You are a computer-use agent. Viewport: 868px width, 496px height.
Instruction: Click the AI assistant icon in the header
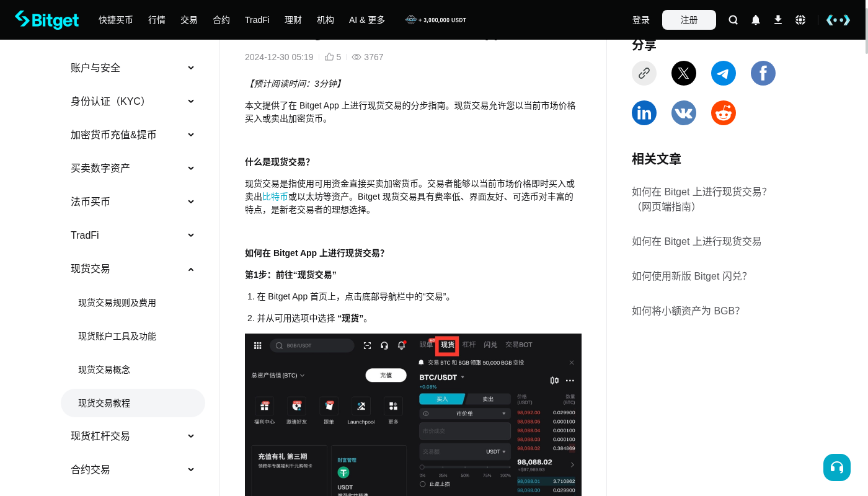(838, 20)
